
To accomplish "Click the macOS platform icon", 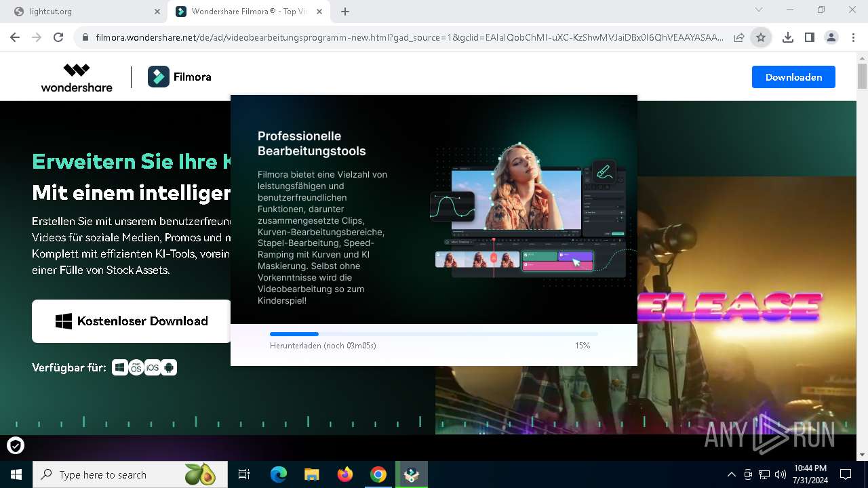I will (x=136, y=367).
